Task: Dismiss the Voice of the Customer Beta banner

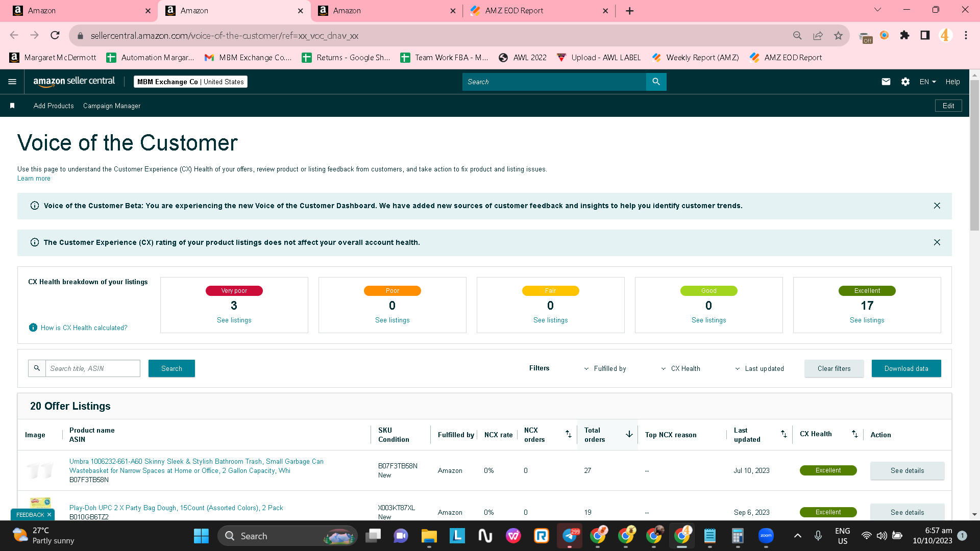Action: [937, 206]
